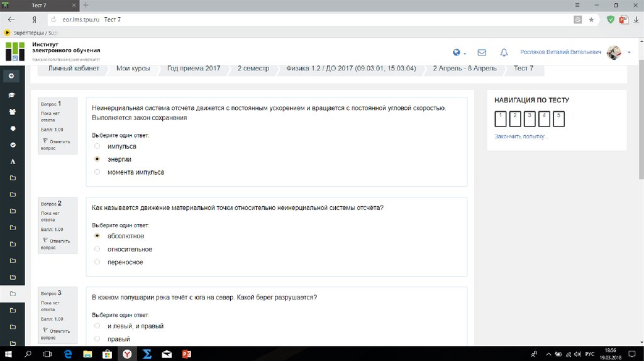This screenshot has height=361, width=644.
Task: Open the messages envelope icon in header
Action: click(482, 53)
